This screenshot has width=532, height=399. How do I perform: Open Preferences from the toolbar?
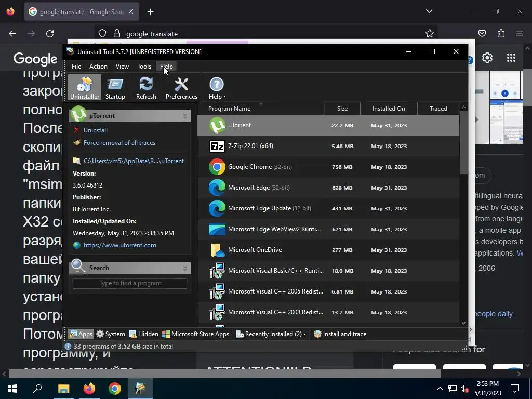point(181,87)
